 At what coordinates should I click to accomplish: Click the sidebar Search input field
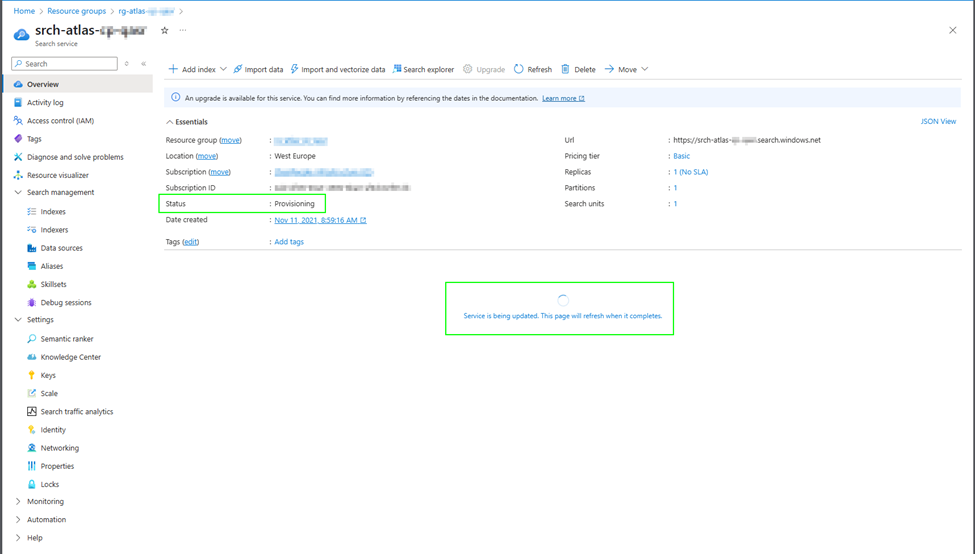tap(65, 63)
